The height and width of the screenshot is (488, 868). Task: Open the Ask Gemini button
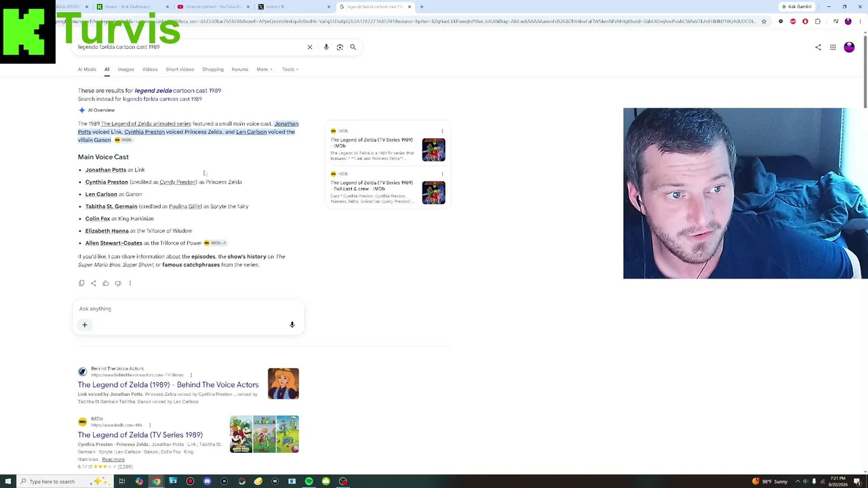(x=797, y=7)
